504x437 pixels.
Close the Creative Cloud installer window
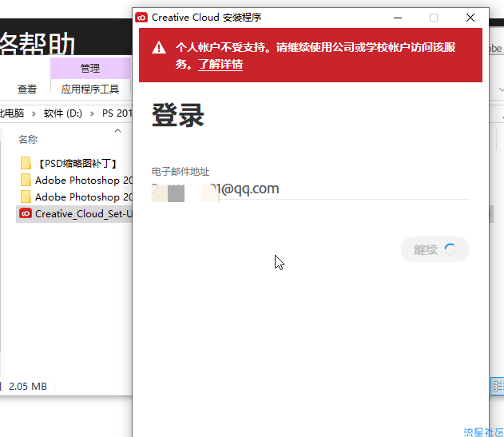[x=470, y=18]
